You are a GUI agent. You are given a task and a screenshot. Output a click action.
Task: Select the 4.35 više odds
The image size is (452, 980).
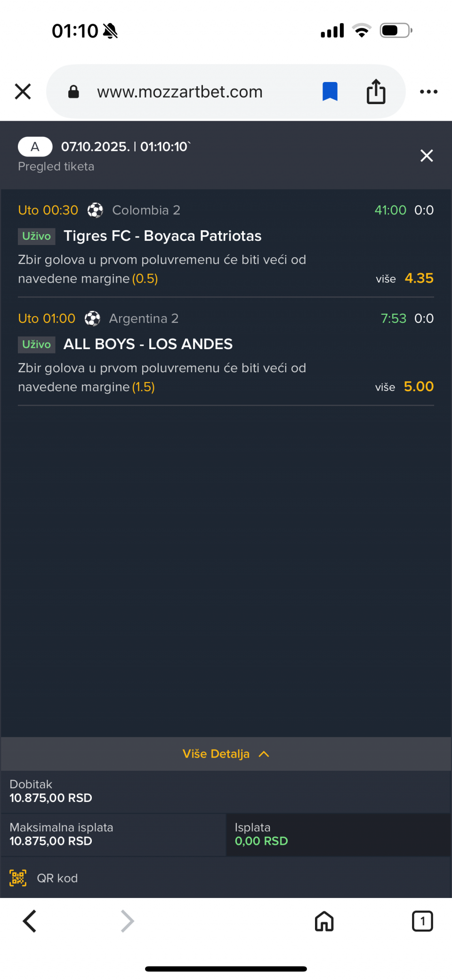[419, 278]
